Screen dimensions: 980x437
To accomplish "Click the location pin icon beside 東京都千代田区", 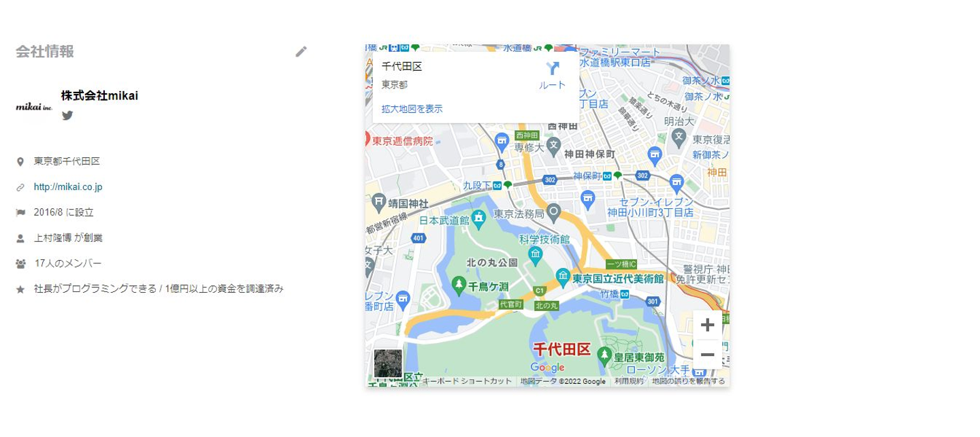I will 20,161.
